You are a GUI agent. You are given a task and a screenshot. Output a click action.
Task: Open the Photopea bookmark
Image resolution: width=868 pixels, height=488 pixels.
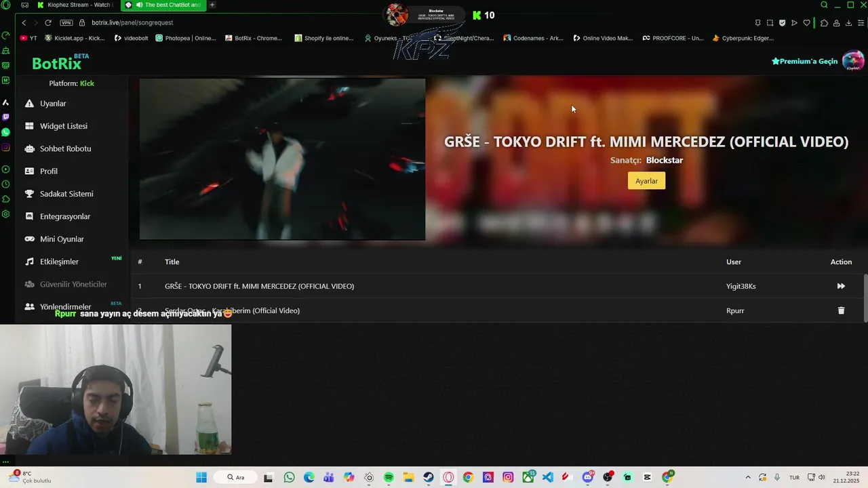(186, 38)
